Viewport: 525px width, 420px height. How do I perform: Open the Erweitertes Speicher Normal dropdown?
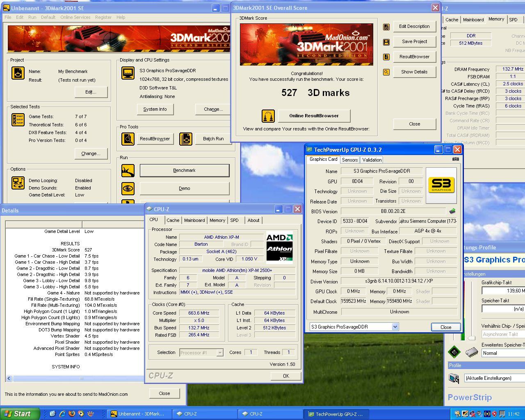503,353
